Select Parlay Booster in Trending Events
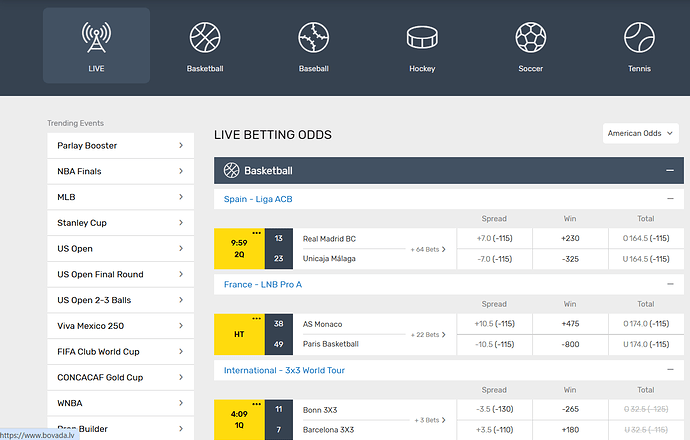 [x=120, y=146]
